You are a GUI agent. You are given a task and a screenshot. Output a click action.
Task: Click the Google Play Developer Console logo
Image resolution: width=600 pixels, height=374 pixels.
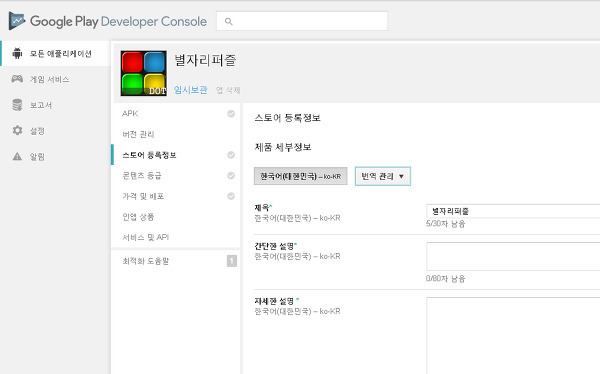(108, 21)
